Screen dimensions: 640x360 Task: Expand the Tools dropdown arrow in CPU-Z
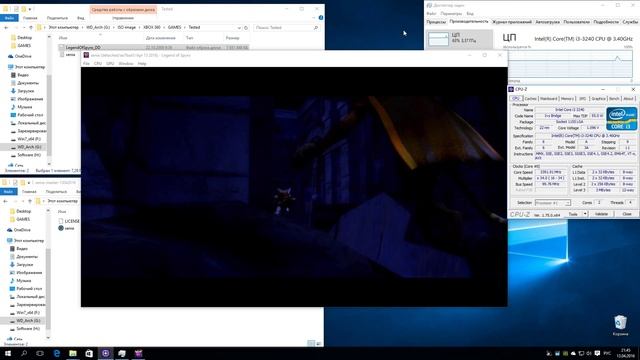[585, 214]
